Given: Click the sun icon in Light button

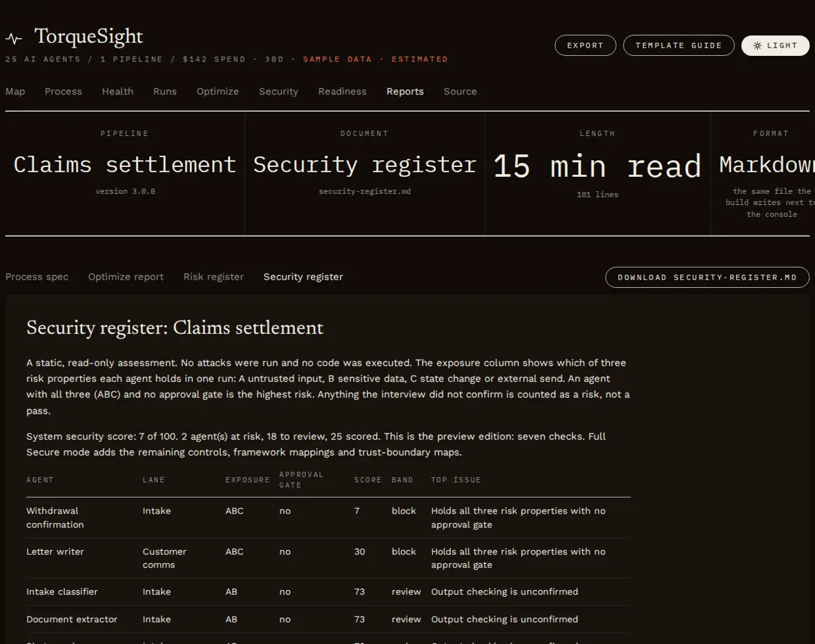Looking at the screenshot, I should click(757, 46).
